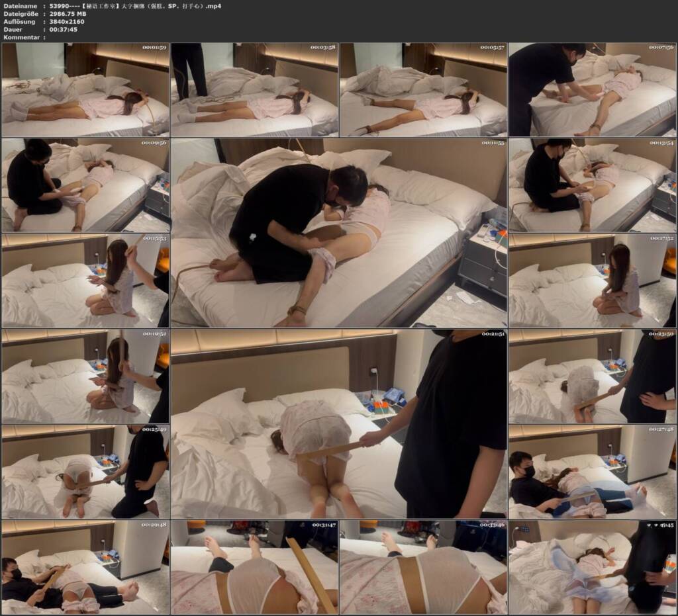Open the thumbnail stamped 00:25:49

(85, 472)
